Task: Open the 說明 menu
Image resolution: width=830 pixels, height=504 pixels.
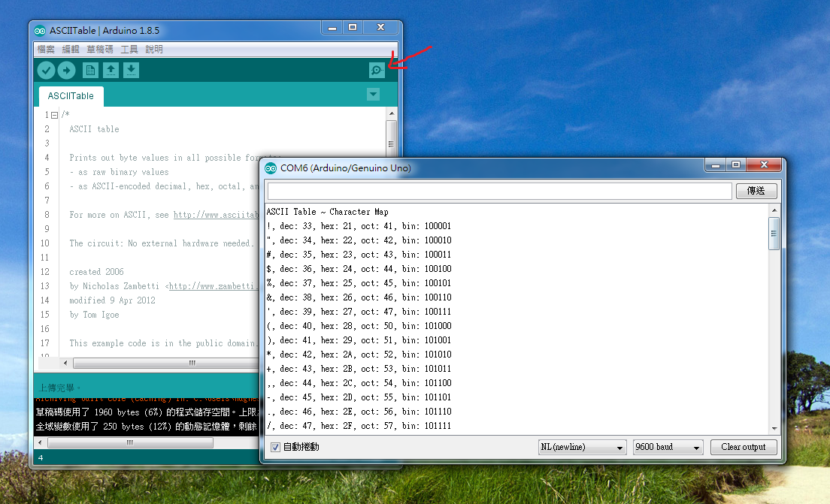Action: pyautogui.click(x=154, y=49)
